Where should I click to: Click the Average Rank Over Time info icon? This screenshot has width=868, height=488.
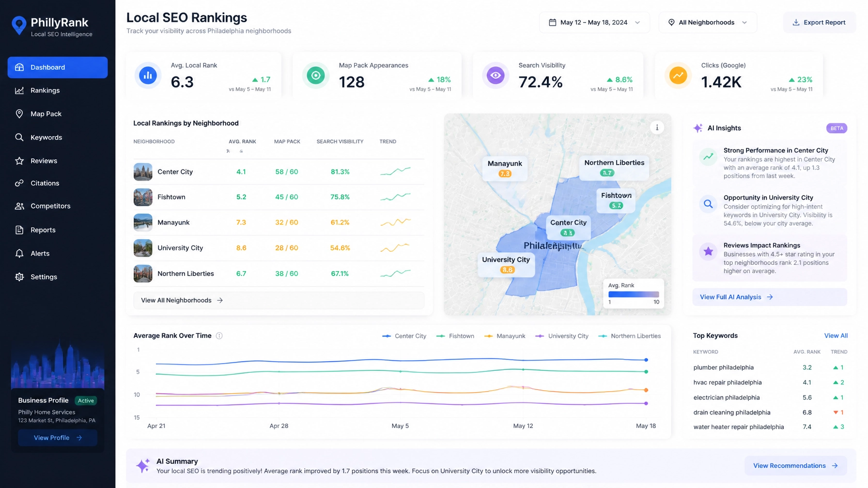pos(219,335)
